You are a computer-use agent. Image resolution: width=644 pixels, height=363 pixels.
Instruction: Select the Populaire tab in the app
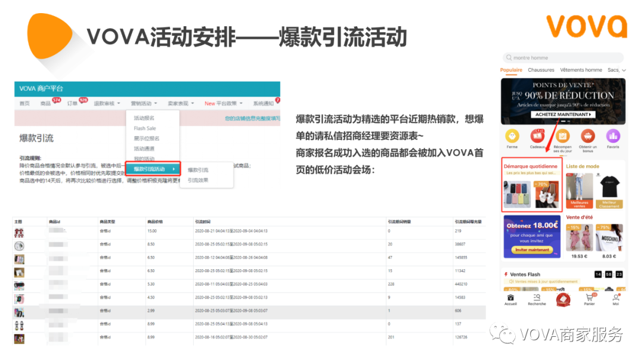click(511, 70)
